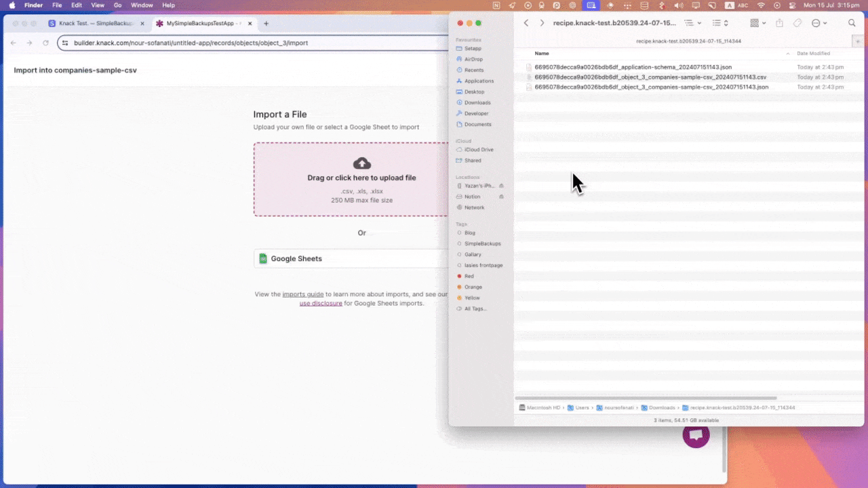868x488 pixels.
Task: Open the Go menu in menu bar
Action: pos(118,5)
